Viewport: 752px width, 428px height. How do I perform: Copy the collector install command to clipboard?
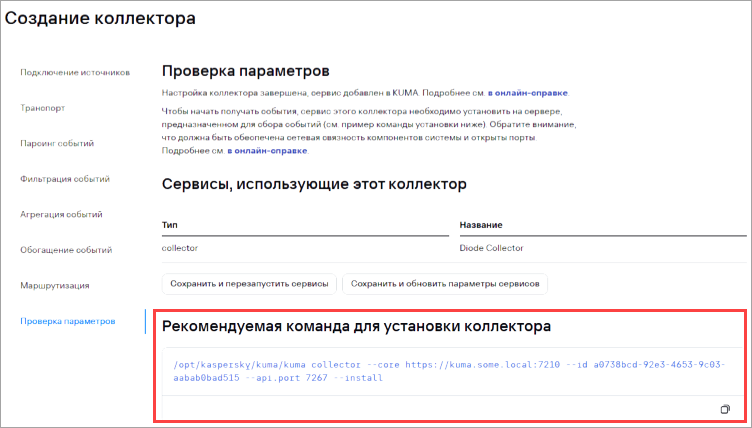[x=725, y=409]
